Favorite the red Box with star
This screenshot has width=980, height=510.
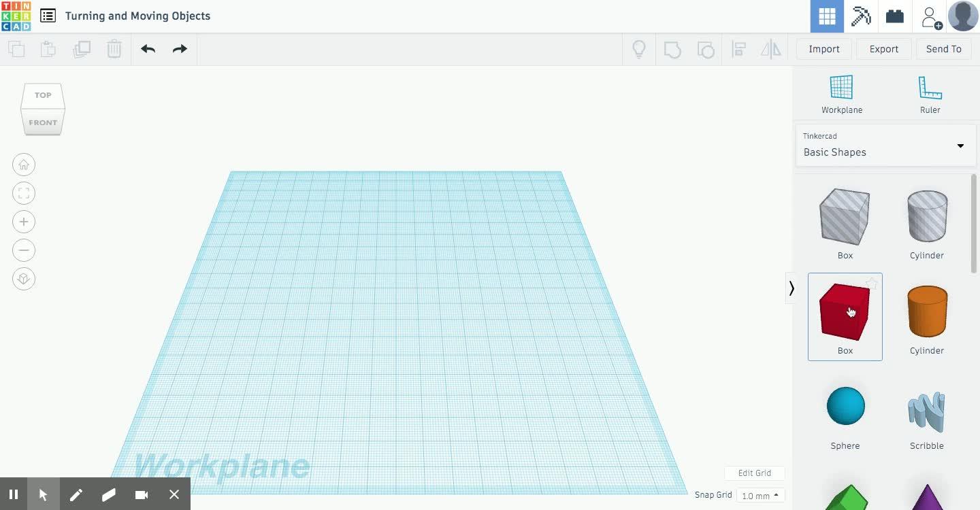[872, 283]
